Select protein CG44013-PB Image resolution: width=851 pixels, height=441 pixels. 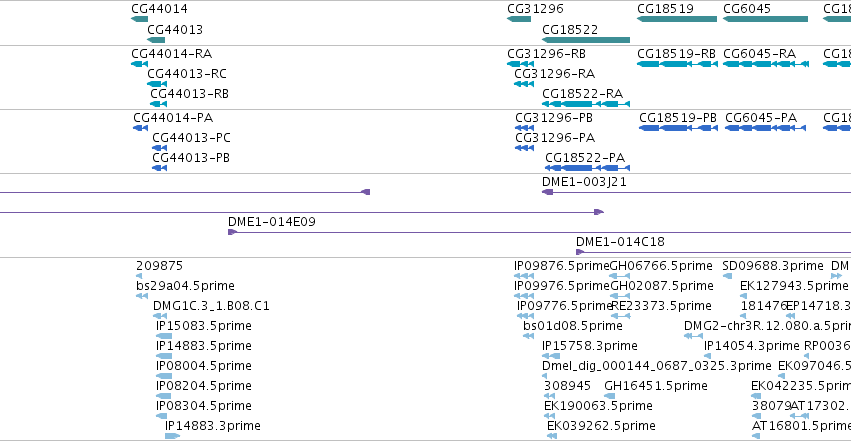click(160, 168)
